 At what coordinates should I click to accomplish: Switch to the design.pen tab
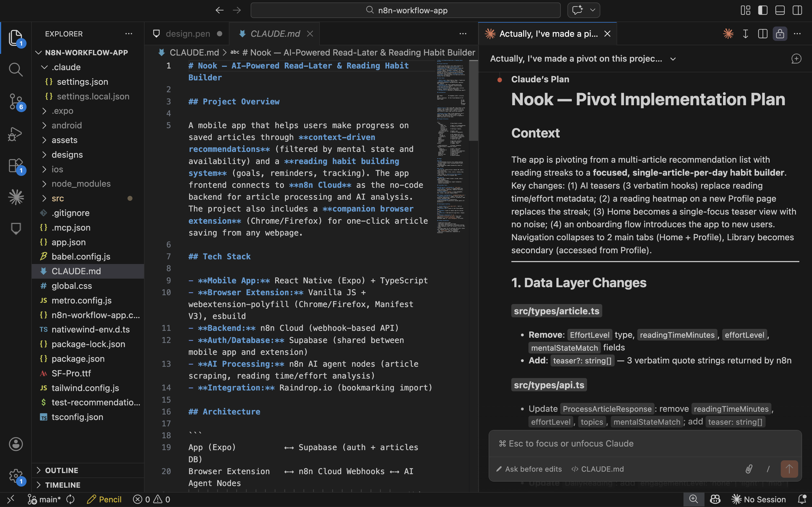187,33
